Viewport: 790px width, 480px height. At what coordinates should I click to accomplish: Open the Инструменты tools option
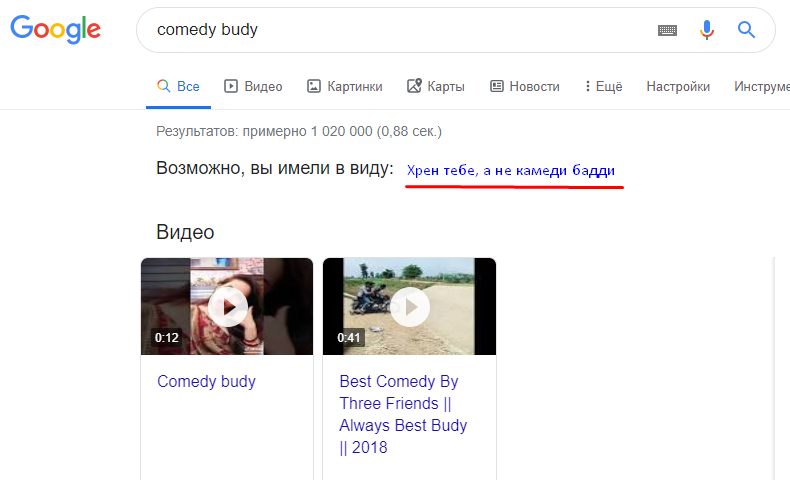762,87
